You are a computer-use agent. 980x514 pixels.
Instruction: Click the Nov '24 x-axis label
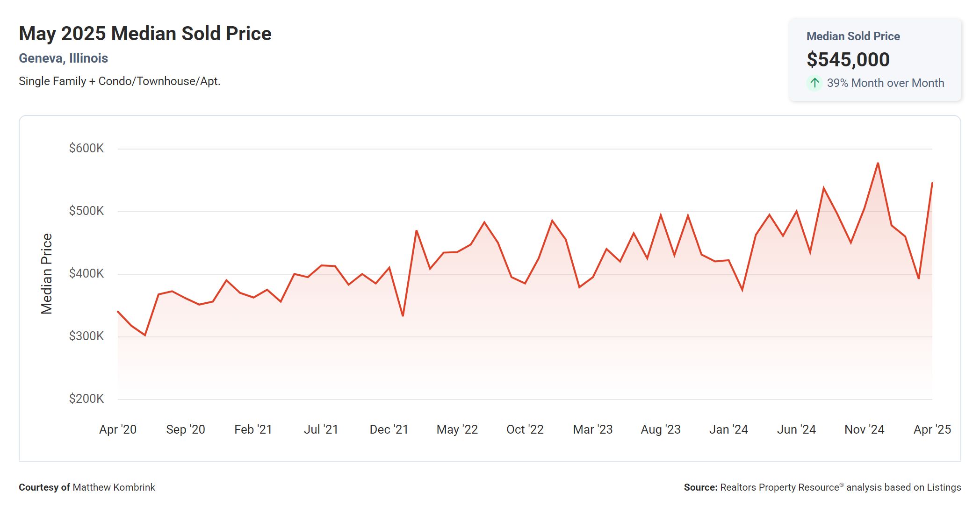(x=864, y=429)
